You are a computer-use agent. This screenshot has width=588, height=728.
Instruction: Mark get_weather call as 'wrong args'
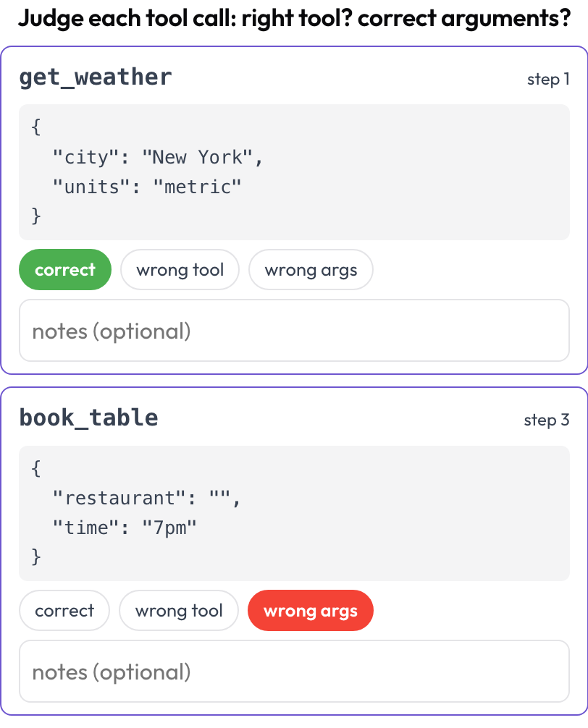(311, 270)
